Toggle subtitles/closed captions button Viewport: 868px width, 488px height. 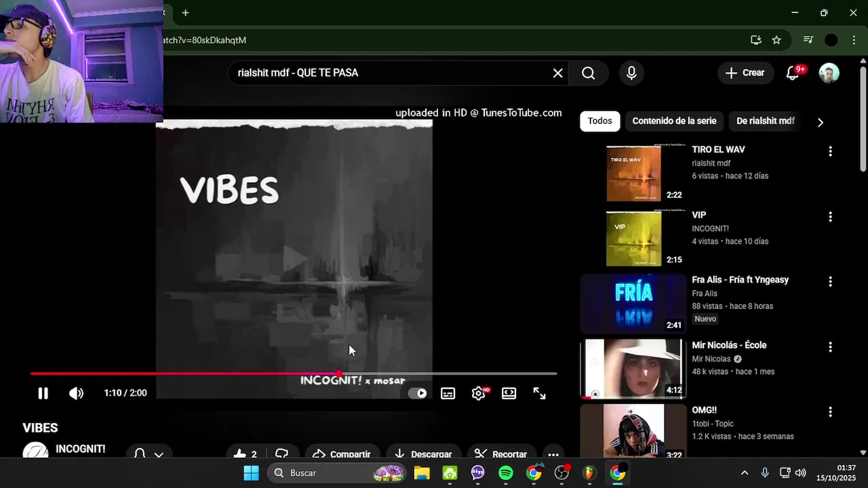(x=448, y=393)
